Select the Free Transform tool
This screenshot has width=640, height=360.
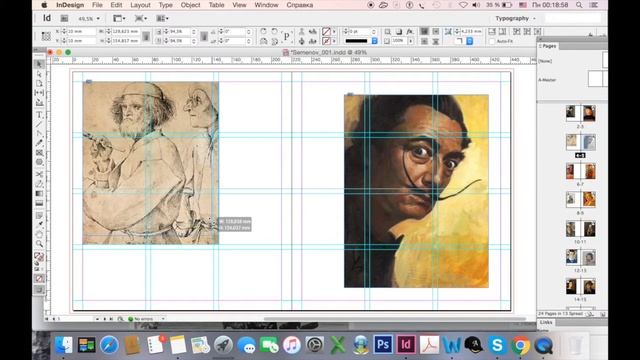tap(39, 184)
